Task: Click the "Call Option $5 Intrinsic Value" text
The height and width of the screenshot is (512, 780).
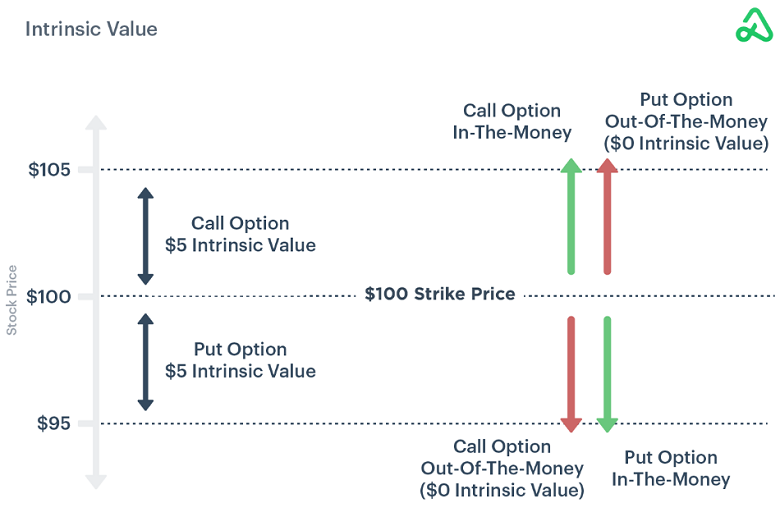Action: (240, 234)
